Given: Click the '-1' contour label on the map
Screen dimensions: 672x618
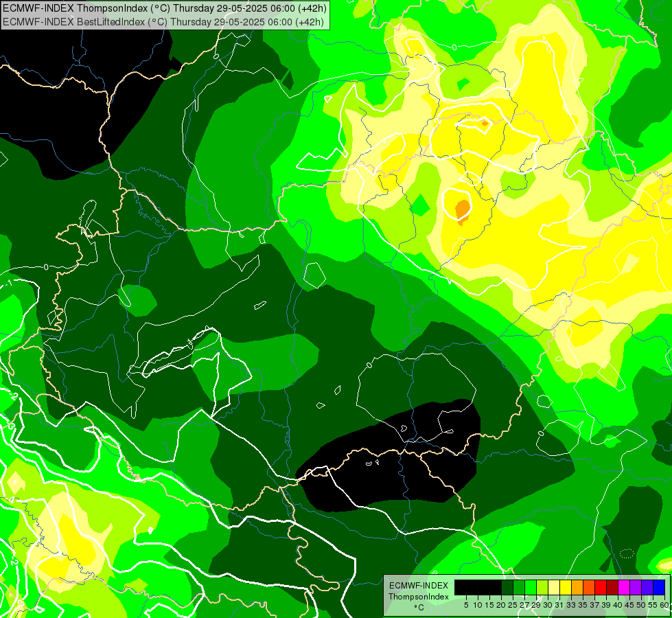Looking at the screenshot, I should 8,283.
